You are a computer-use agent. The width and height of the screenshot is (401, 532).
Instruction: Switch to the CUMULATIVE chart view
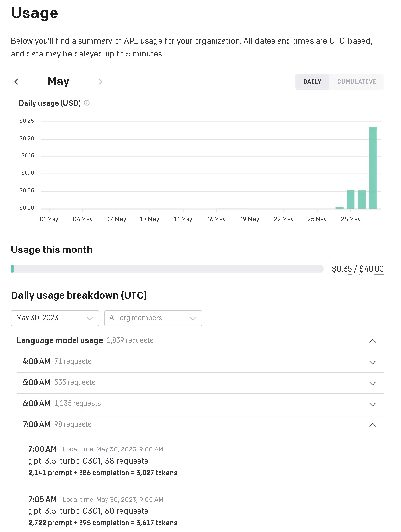click(356, 82)
